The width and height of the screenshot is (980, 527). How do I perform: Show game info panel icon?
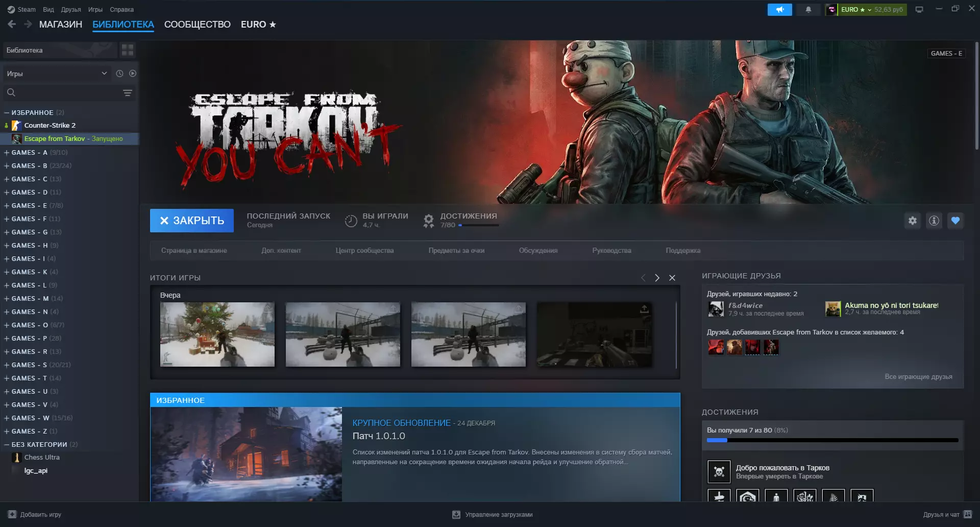[x=934, y=221]
